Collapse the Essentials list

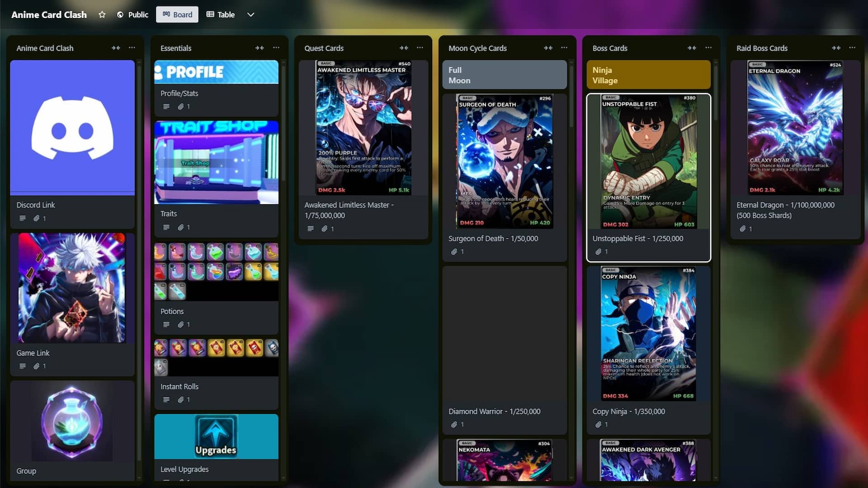(260, 47)
